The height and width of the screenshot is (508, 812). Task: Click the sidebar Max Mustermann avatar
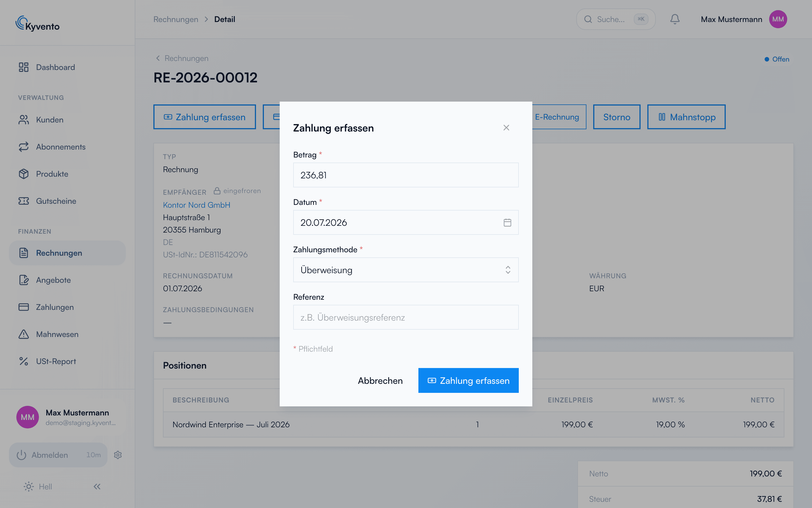pyautogui.click(x=28, y=417)
